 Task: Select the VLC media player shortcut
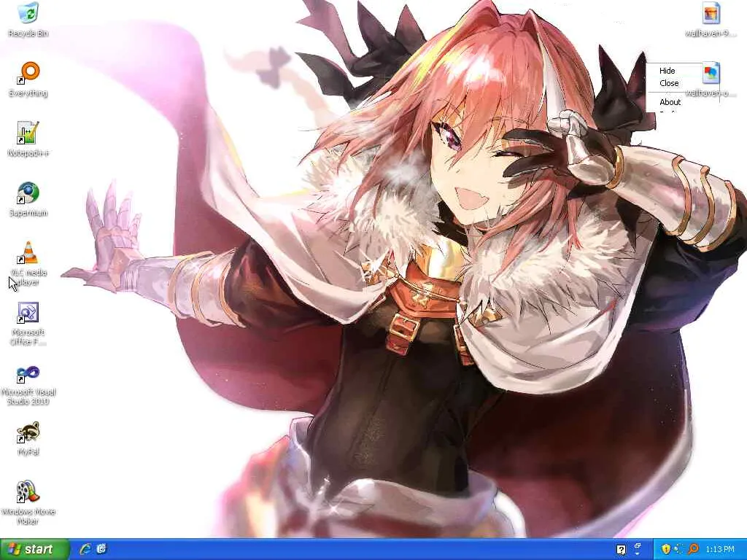28,263
